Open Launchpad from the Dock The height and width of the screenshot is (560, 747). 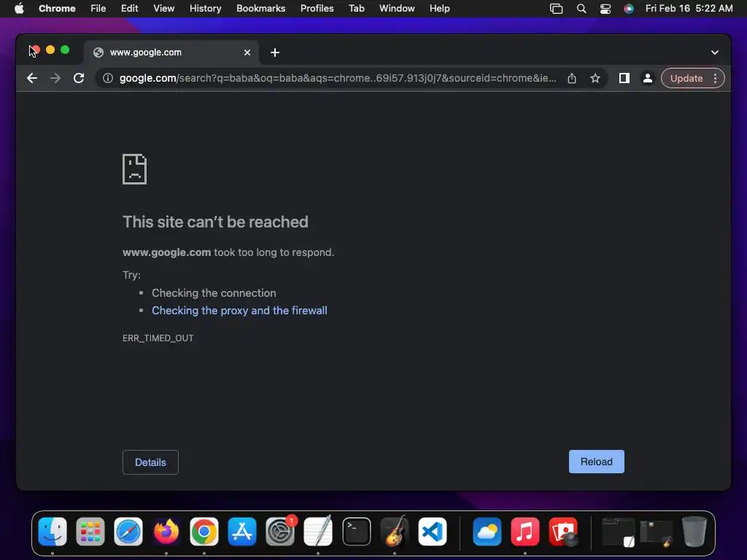(x=90, y=532)
